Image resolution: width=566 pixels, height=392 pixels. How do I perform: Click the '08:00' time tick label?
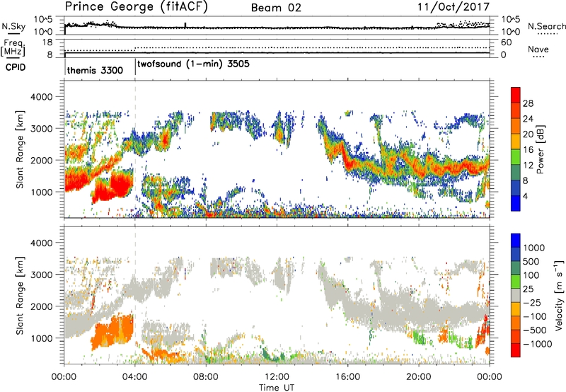(x=206, y=377)
